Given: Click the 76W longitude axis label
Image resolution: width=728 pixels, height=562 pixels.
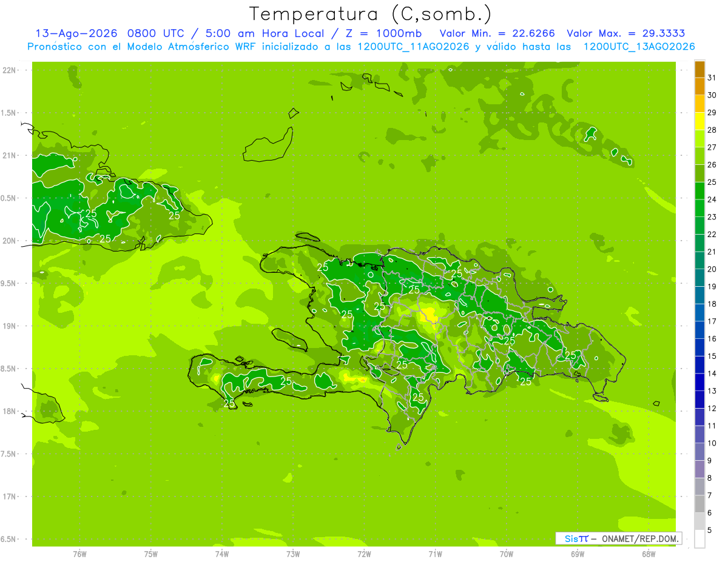Looking at the screenshot, I should coord(79,554).
